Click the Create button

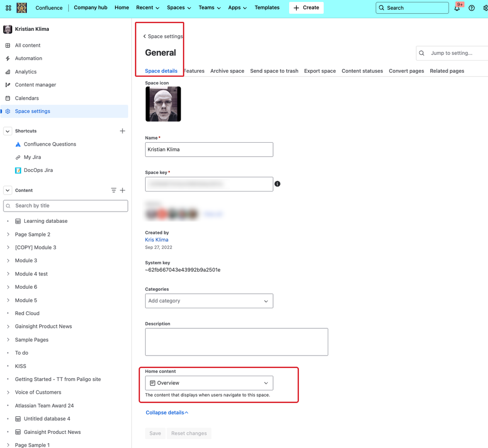pos(306,8)
